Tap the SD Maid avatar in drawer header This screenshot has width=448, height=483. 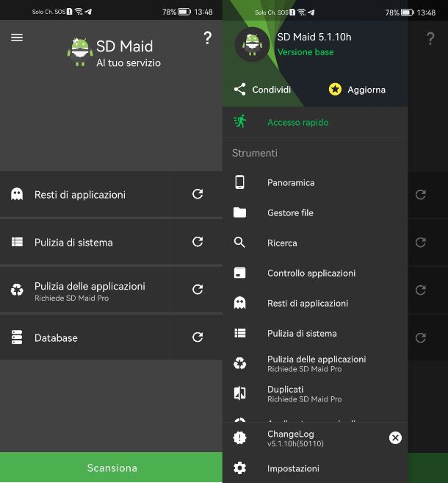253,44
